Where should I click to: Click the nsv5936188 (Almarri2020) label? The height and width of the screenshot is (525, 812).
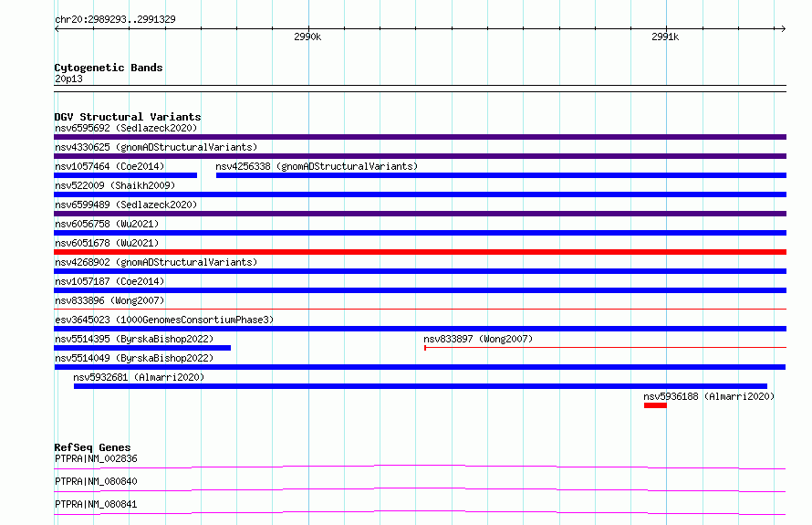pyautogui.click(x=709, y=396)
